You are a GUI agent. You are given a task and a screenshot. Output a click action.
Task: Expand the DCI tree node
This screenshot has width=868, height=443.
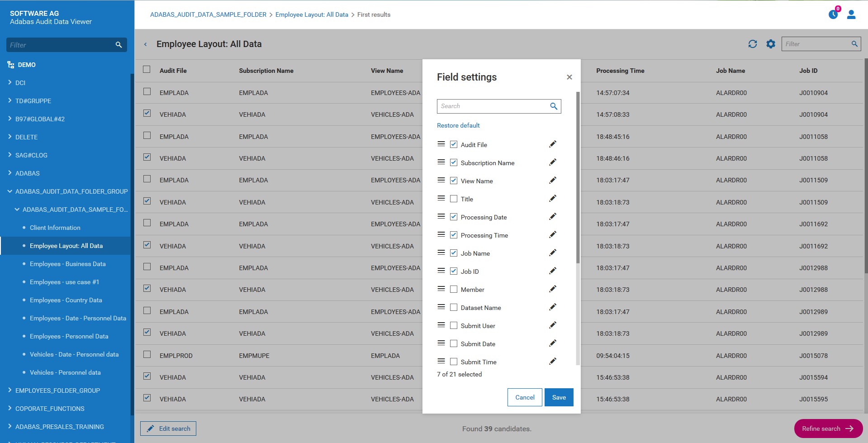[x=10, y=82]
